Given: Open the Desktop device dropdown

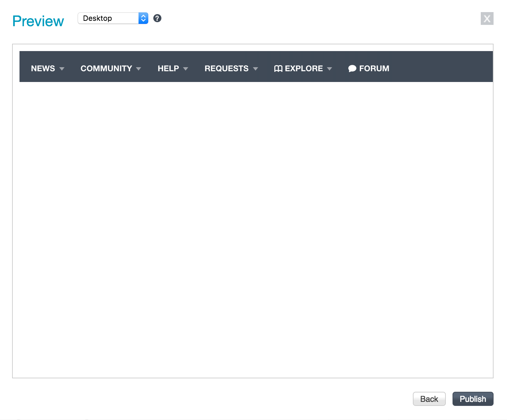Looking at the screenshot, I should (108, 18).
